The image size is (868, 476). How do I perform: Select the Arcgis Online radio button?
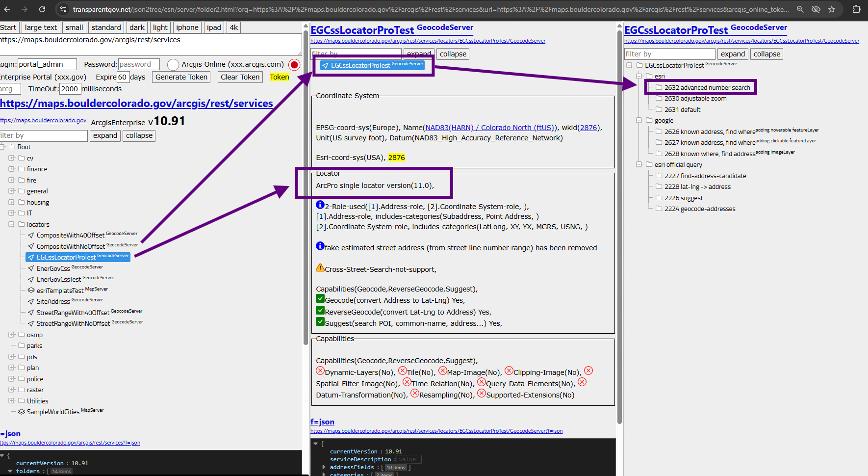173,65
